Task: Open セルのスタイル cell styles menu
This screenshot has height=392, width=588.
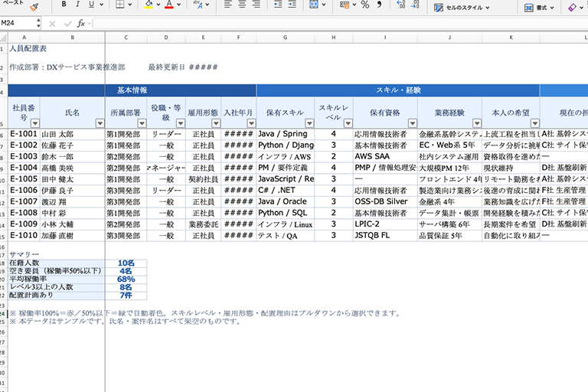Action: pyautogui.click(x=462, y=8)
